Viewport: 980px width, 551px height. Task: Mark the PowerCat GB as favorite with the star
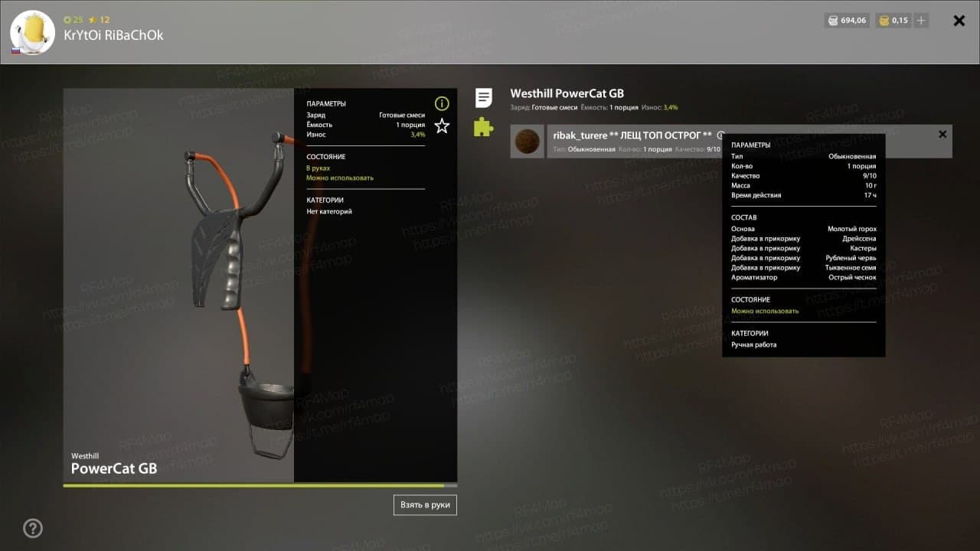coord(442,126)
